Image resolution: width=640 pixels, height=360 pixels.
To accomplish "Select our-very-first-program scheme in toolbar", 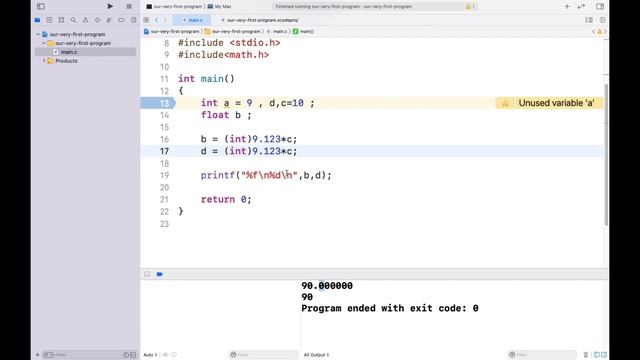I will point(174,7).
